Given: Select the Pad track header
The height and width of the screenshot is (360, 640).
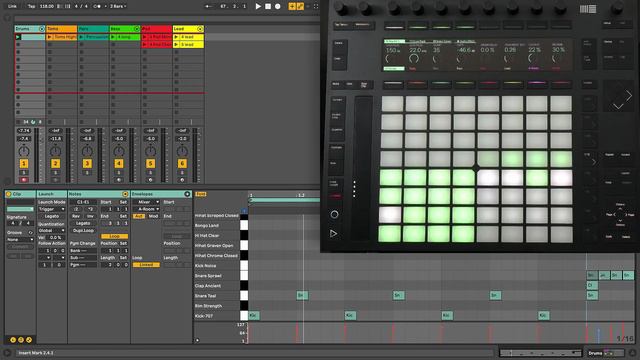Looking at the screenshot, I should tap(157, 29).
